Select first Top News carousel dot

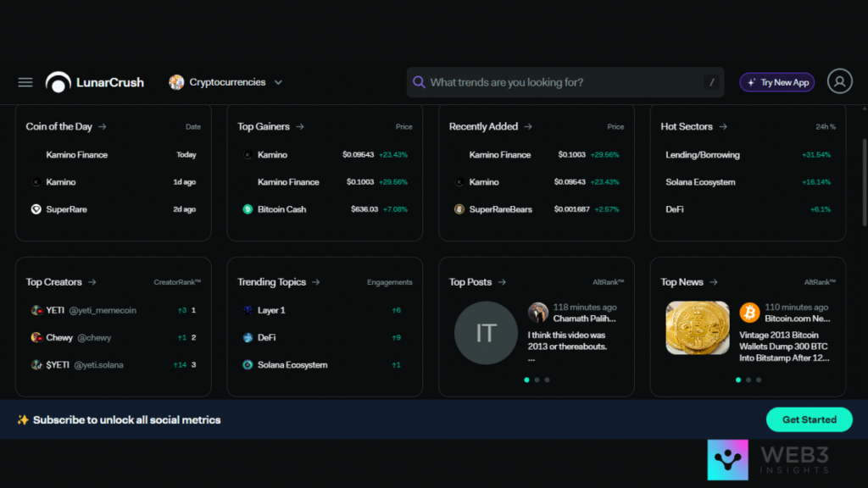point(738,380)
